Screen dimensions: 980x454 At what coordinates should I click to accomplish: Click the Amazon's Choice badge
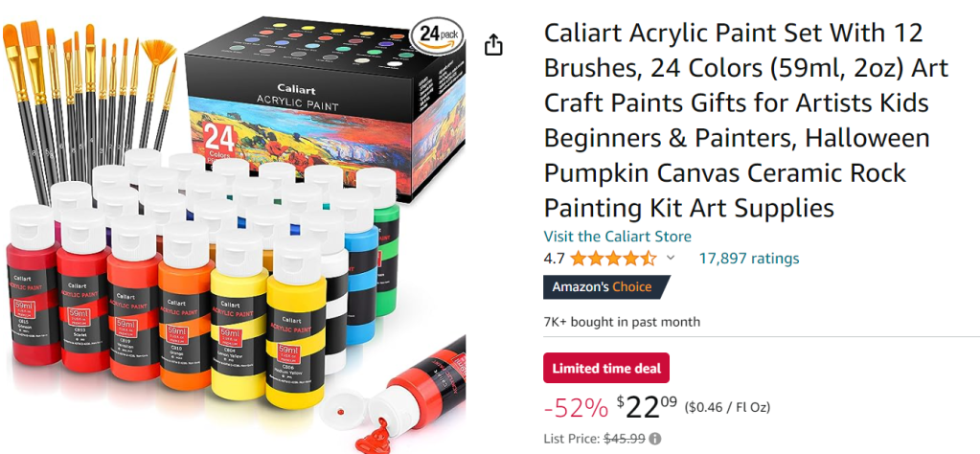[606, 287]
